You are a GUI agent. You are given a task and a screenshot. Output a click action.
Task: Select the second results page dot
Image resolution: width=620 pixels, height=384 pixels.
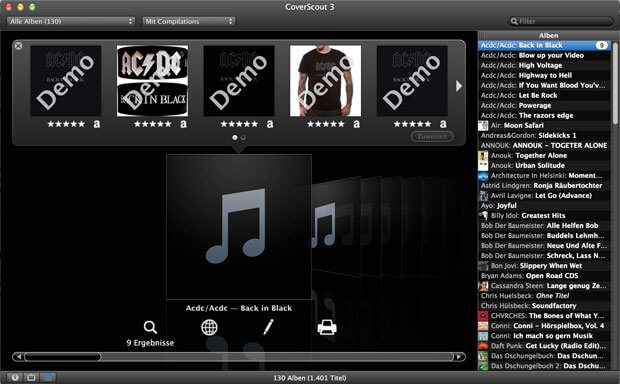click(x=243, y=138)
